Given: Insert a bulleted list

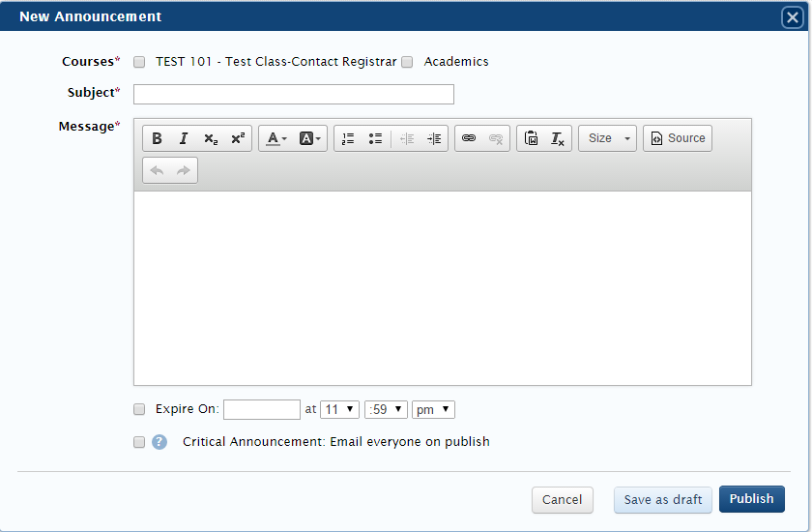Looking at the screenshot, I should [375, 138].
